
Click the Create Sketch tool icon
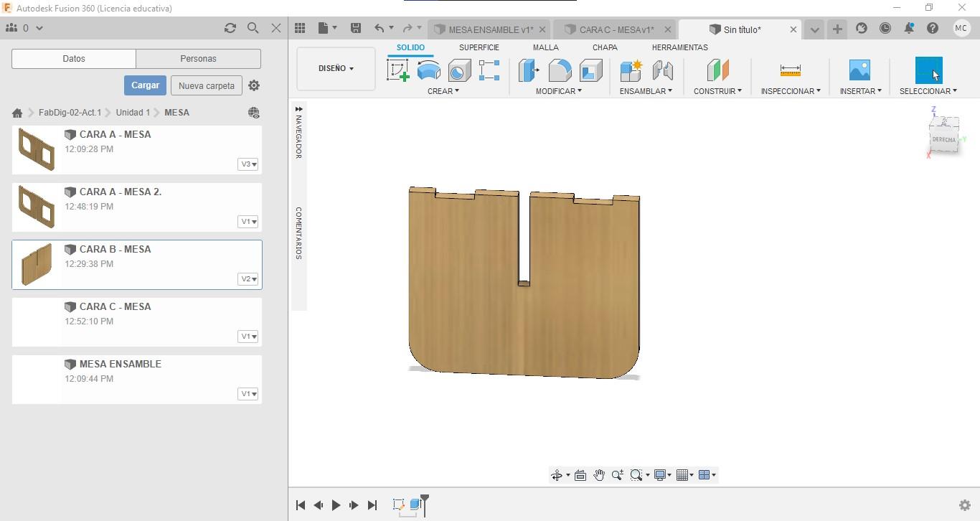pos(397,70)
